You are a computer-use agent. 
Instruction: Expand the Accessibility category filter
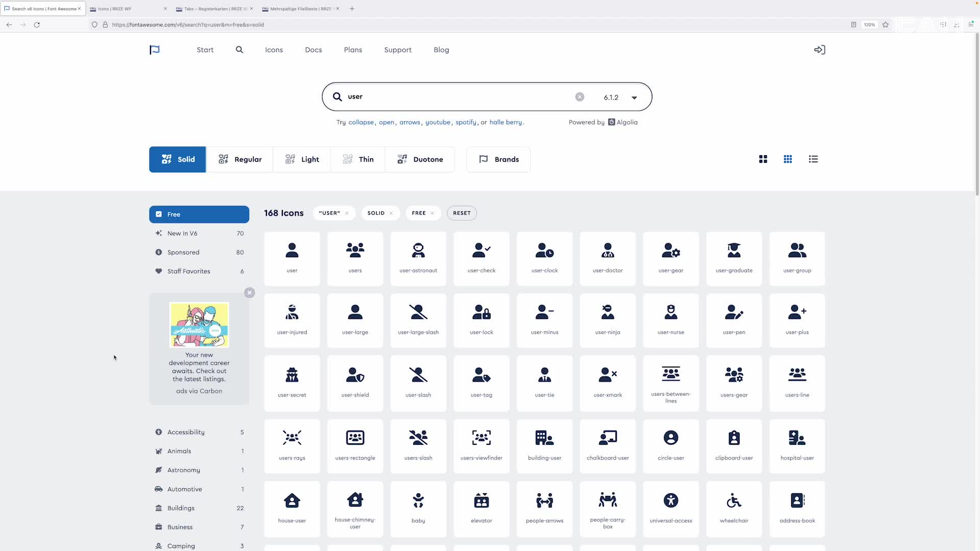pyautogui.click(x=186, y=432)
